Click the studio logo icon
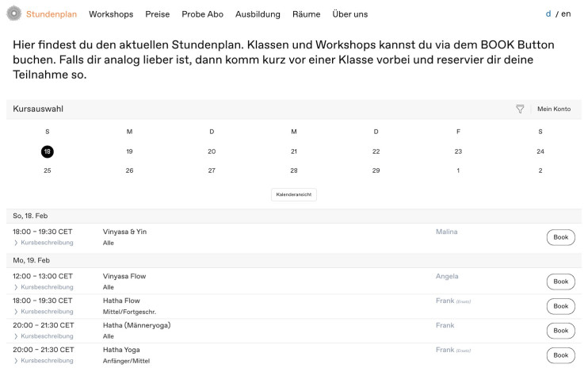The image size is (588, 368). (x=13, y=13)
